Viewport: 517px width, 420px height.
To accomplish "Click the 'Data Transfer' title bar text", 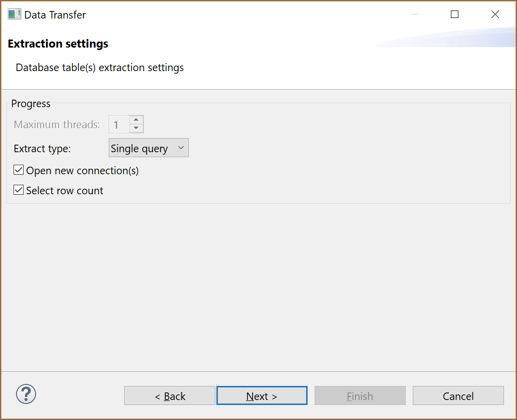I will pos(55,15).
